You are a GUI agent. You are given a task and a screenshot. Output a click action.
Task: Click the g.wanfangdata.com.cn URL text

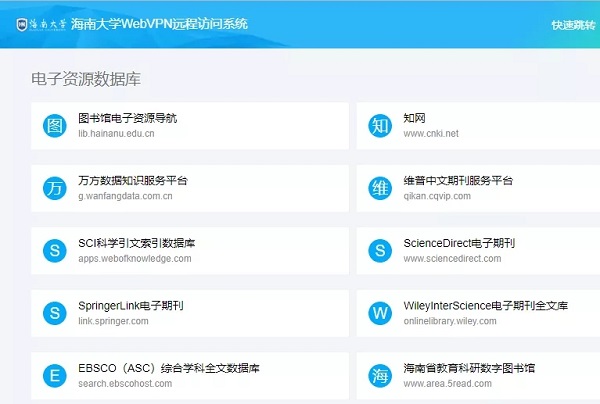125,196
